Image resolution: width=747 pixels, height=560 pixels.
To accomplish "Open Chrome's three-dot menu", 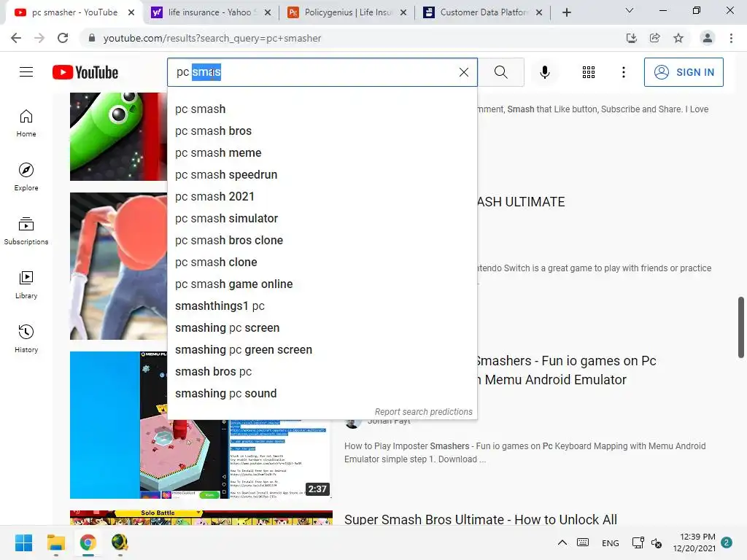I will [731, 38].
